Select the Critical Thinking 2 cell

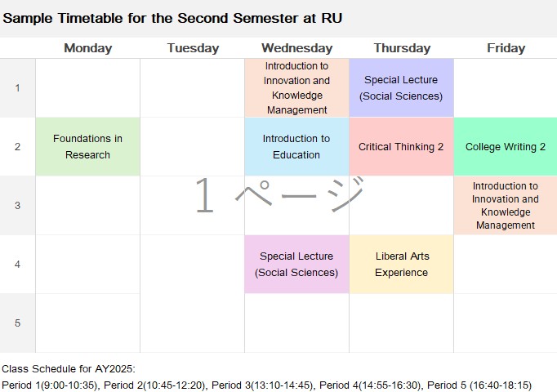pyautogui.click(x=401, y=147)
